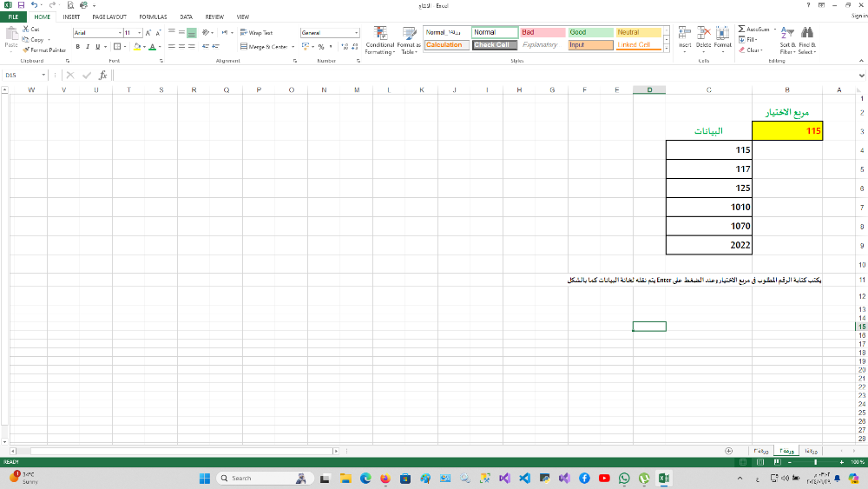Toggle Italic text formatting
Image resolution: width=868 pixels, height=489 pixels.
tap(87, 46)
